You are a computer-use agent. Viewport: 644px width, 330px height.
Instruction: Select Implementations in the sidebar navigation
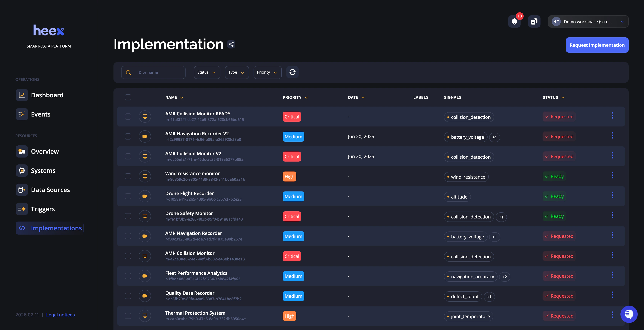pos(56,228)
